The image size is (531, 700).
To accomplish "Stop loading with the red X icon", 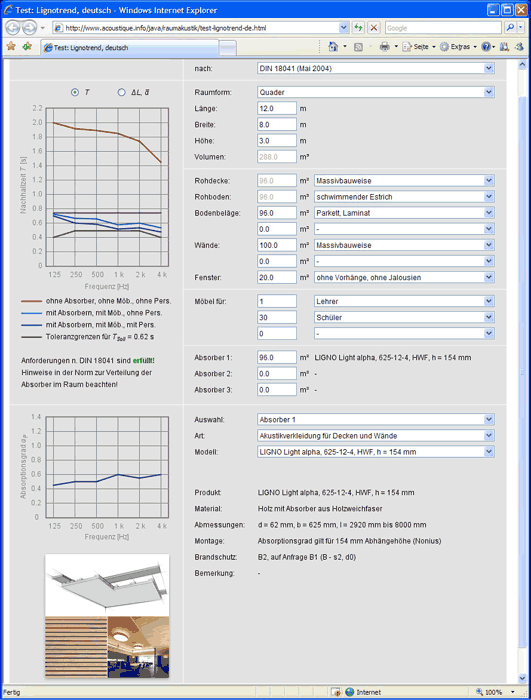I will [x=374, y=28].
